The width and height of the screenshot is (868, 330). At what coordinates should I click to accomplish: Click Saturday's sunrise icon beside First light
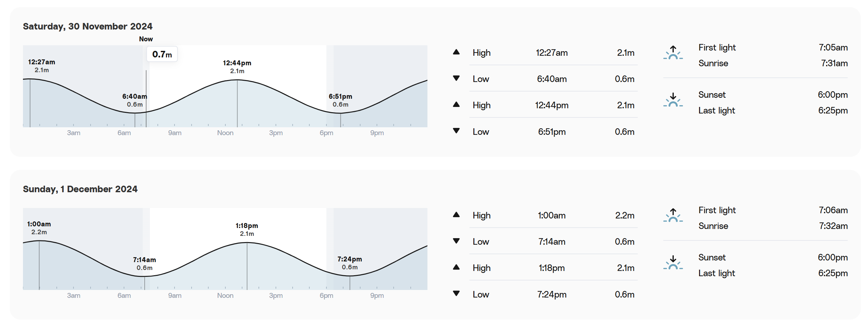point(673,52)
